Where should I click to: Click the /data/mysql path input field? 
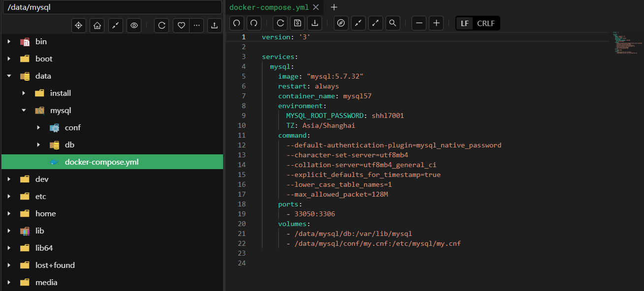pos(111,7)
